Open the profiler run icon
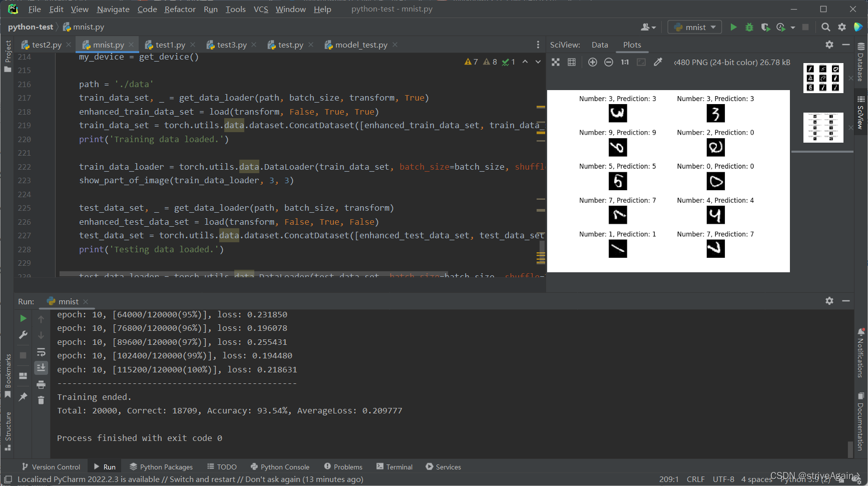The image size is (868, 486). point(781,27)
